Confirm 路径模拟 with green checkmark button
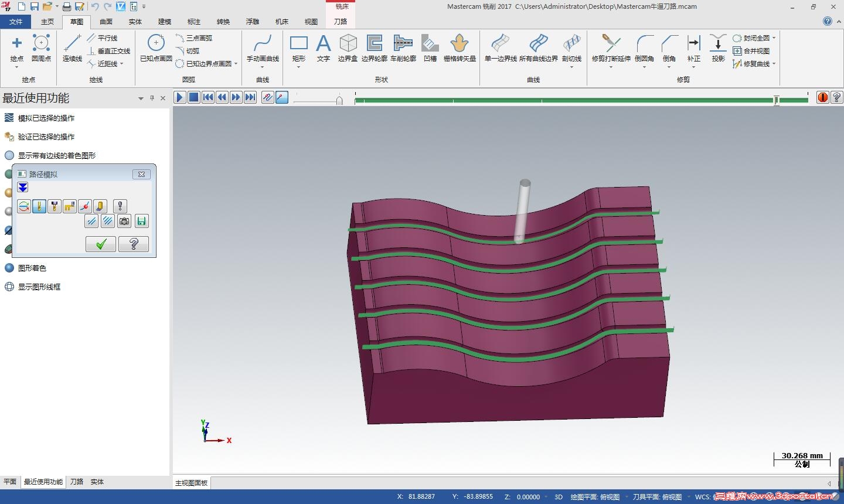The height and width of the screenshot is (504, 844). click(x=101, y=244)
